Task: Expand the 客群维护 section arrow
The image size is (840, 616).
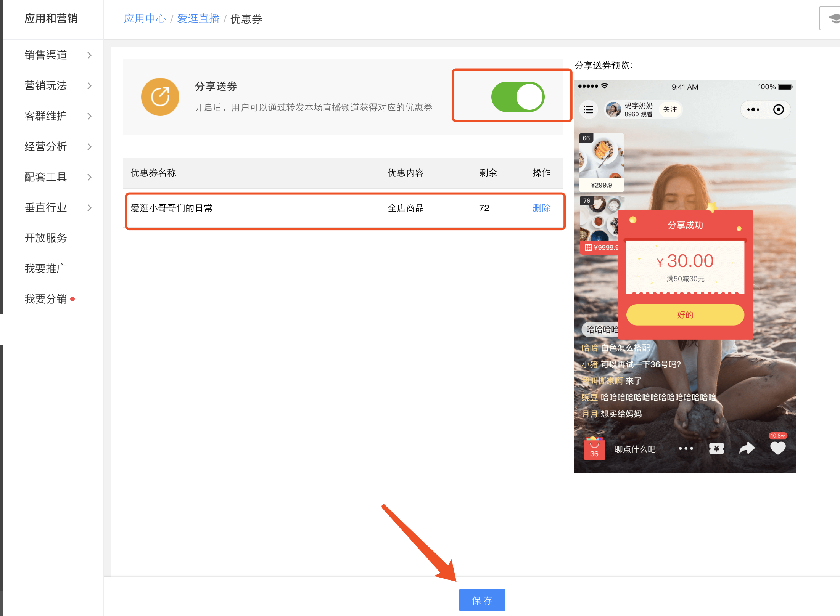Action: [x=89, y=116]
